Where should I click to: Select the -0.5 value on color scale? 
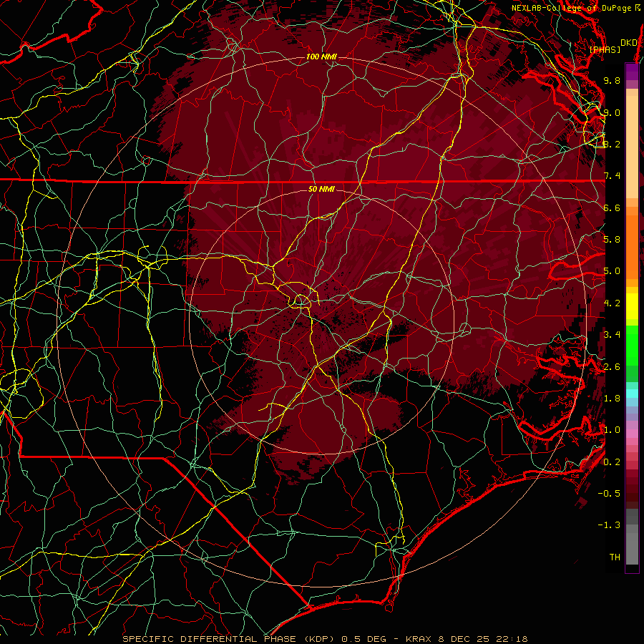[609, 494]
